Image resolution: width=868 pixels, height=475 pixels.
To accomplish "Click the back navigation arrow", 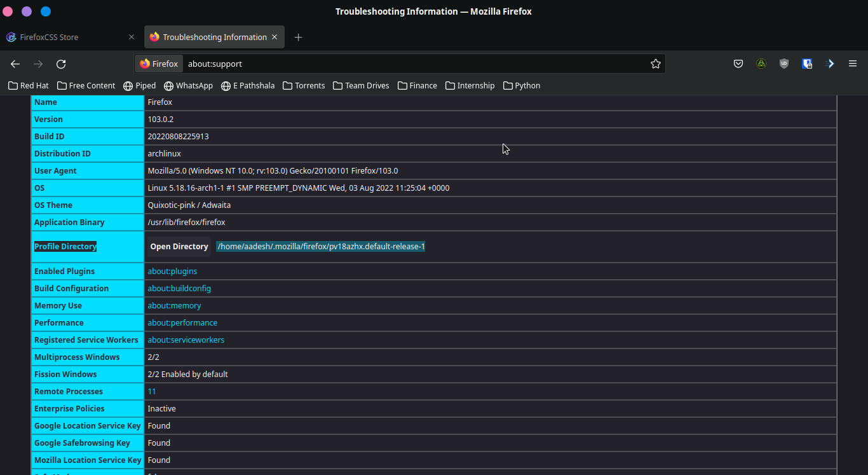I will click(15, 64).
